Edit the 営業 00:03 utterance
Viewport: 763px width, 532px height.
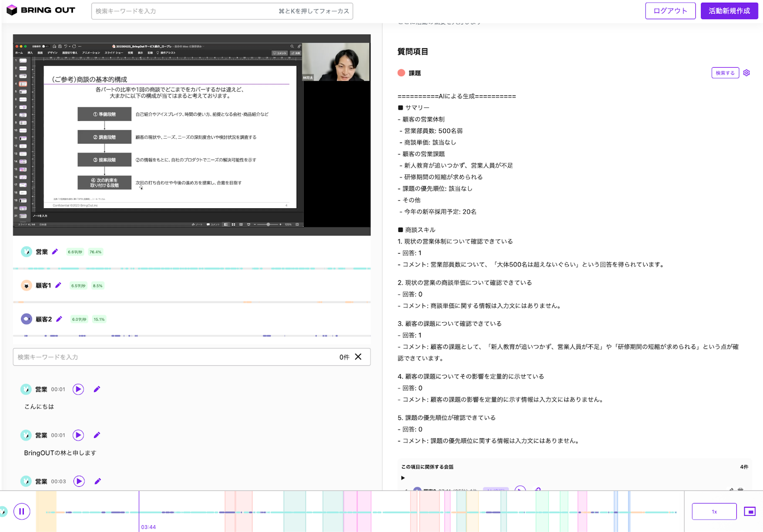[x=98, y=481]
